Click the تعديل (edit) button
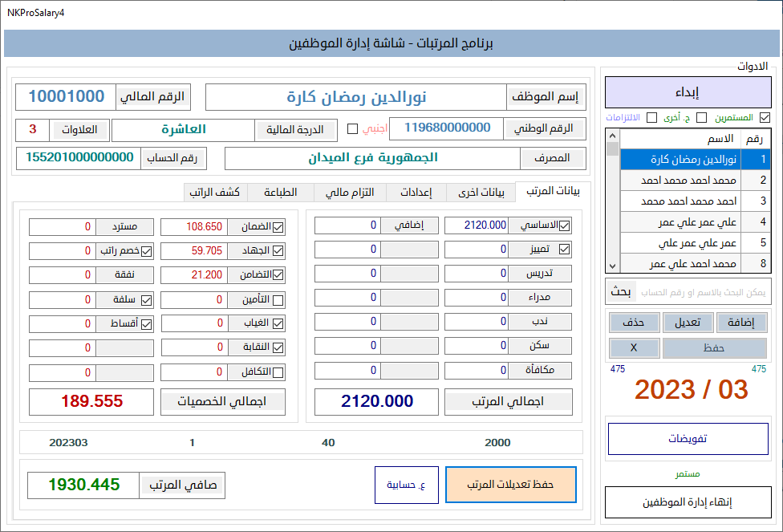This screenshot has width=783, height=532. coord(687,323)
